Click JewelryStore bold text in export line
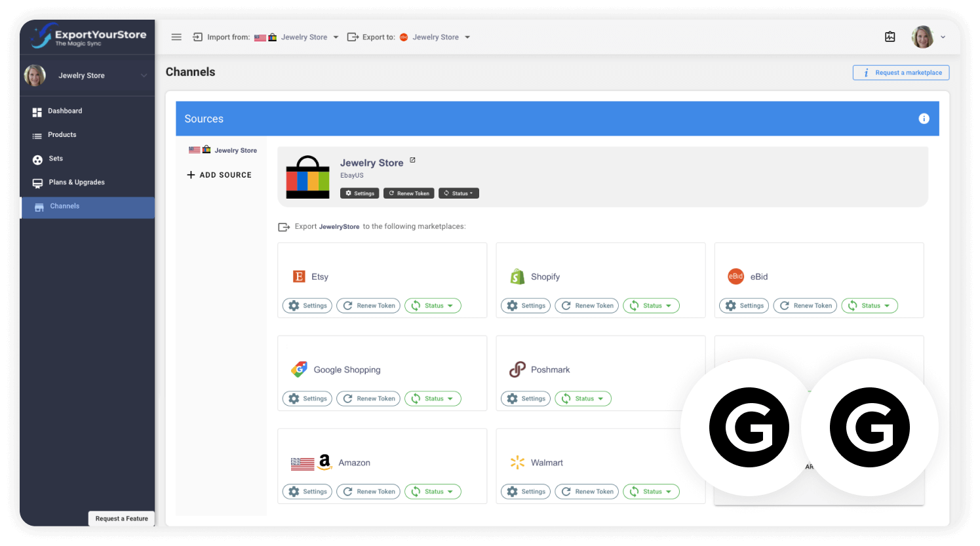The height and width of the screenshot is (546, 980). (x=339, y=227)
